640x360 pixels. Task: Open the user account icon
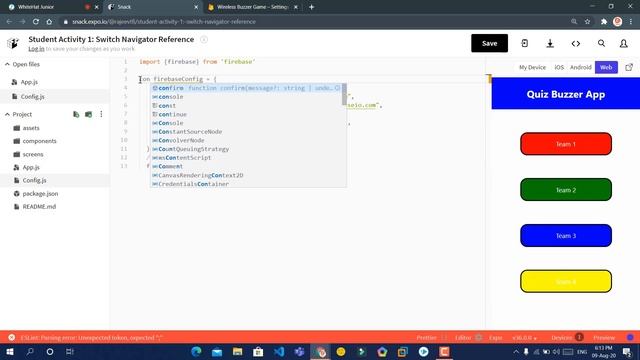[624, 43]
